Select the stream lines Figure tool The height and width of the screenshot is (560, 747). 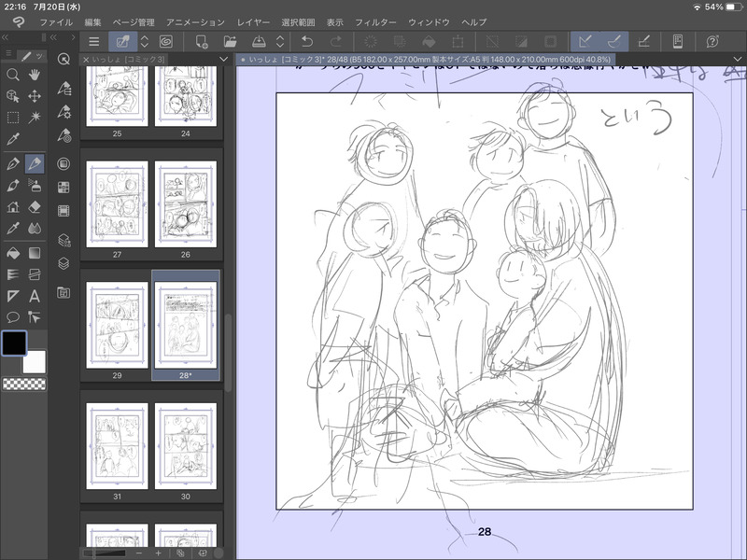(13, 274)
